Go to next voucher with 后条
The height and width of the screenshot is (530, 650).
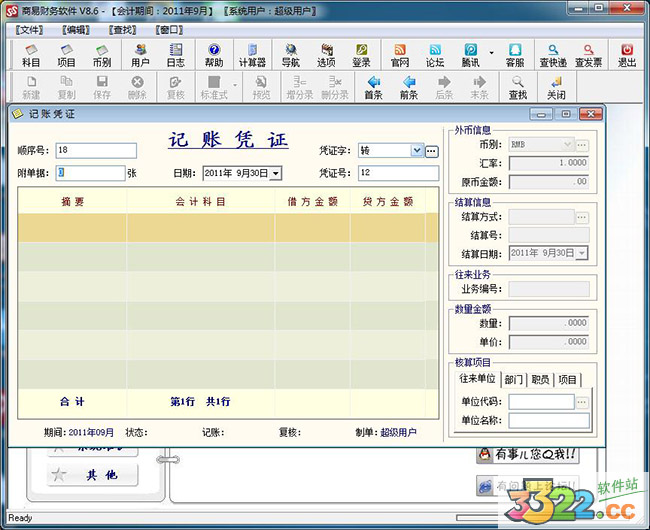coord(444,88)
